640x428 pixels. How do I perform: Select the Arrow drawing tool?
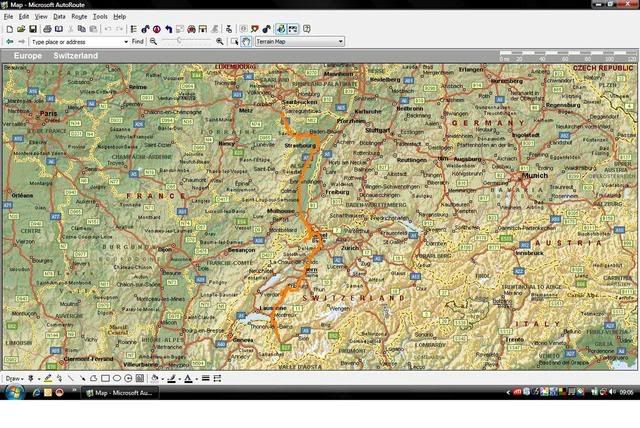coord(82,379)
